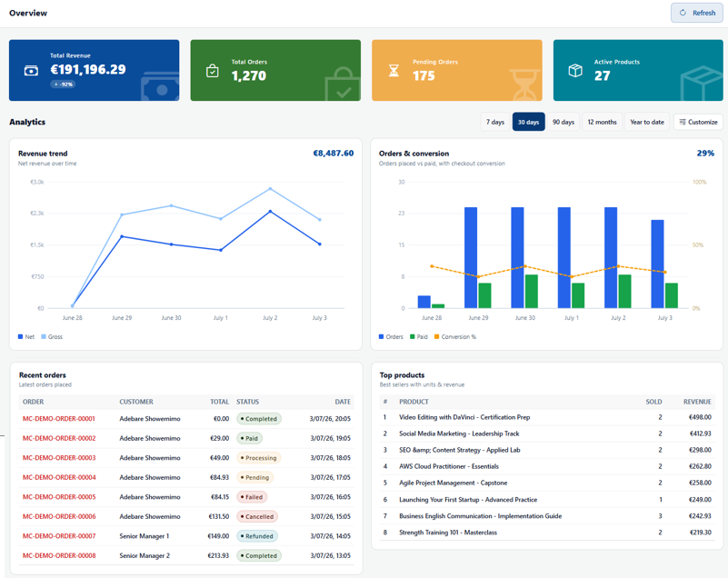The width and height of the screenshot is (728, 578).
Task: Click the DATE column header
Action: pyautogui.click(x=343, y=402)
